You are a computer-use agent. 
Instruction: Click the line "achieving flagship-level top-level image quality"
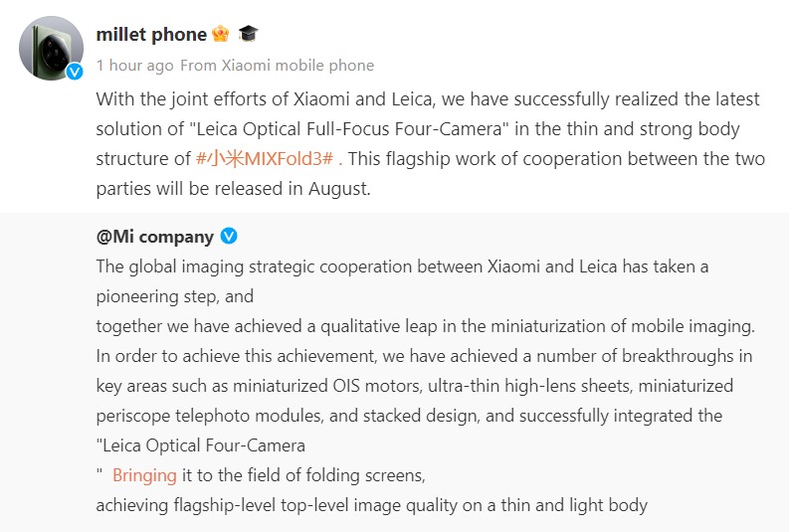coord(371,505)
